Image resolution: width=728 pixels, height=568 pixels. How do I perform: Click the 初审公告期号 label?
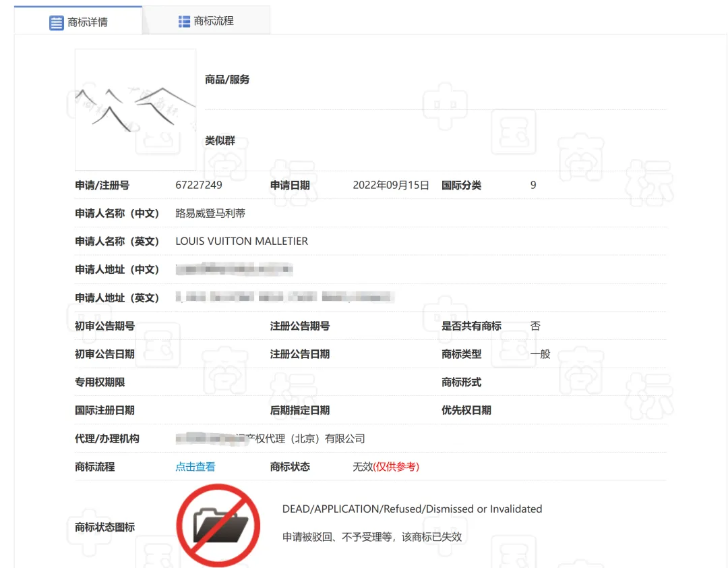point(104,326)
